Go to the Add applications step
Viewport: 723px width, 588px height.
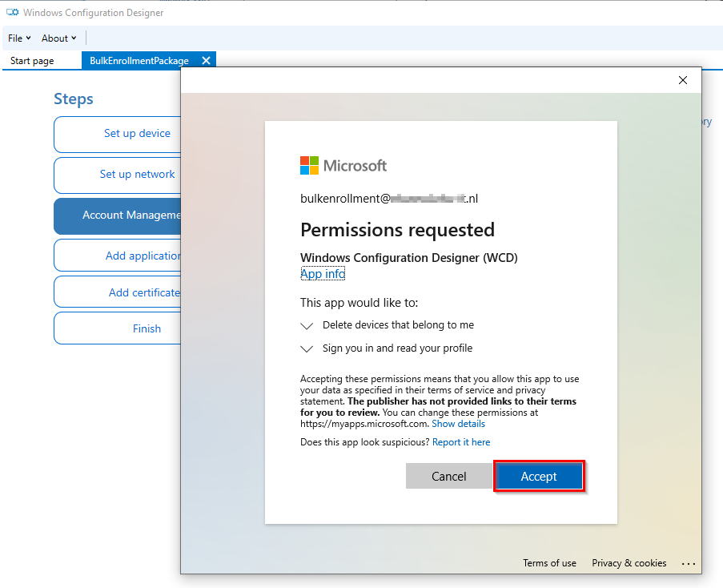(118, 256)
